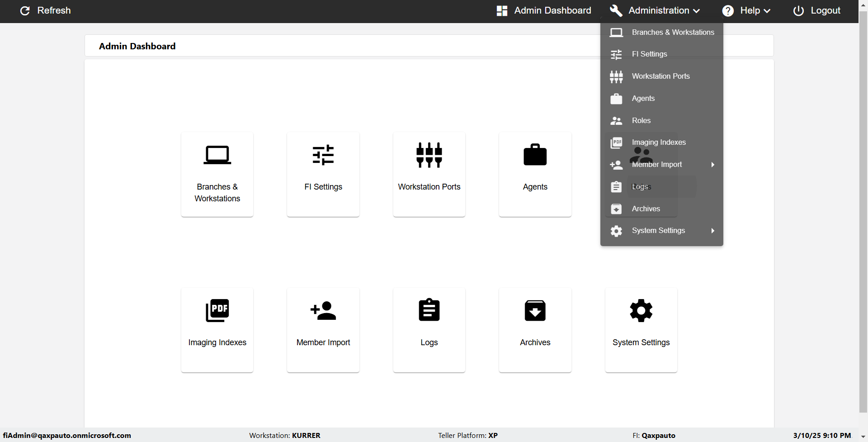This screenshot has height=442, width=868.
Task: Click add-person icon beside Member Import menu entry
Action: tap(616, 165)
